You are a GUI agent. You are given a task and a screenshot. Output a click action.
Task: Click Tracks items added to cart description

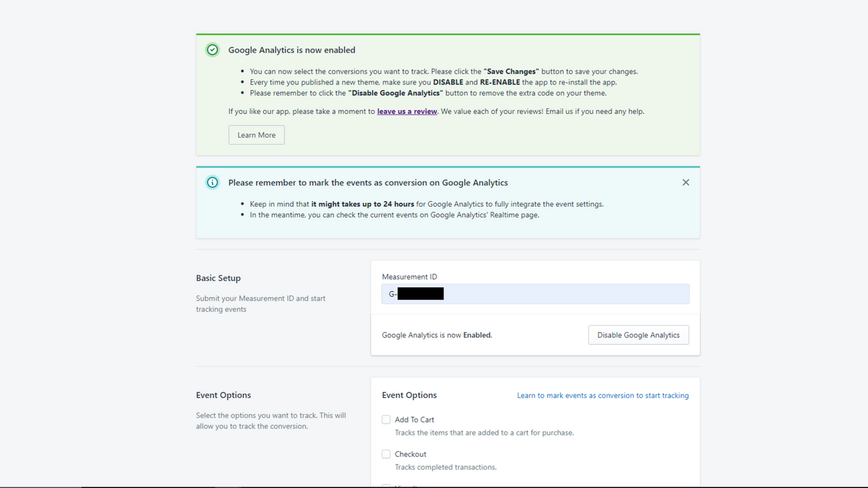[484, 432]
